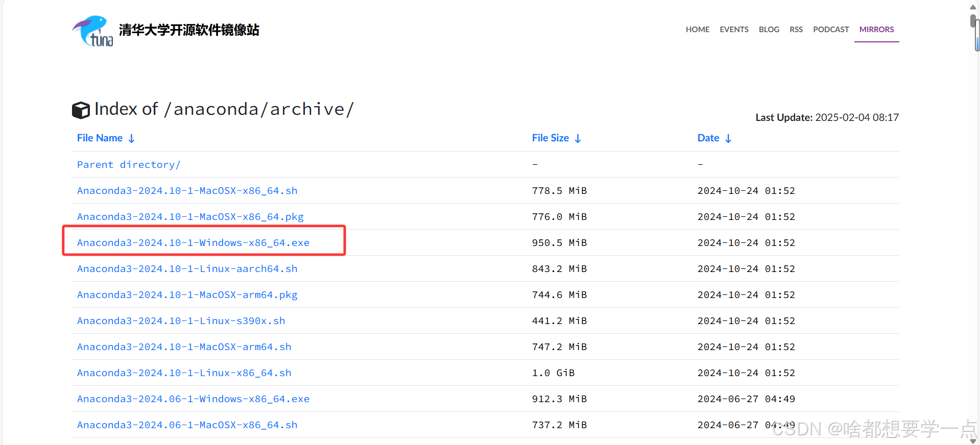Select the 843.2 MiB size value
Screen dimensions: 980x445
tap(559, 269)
